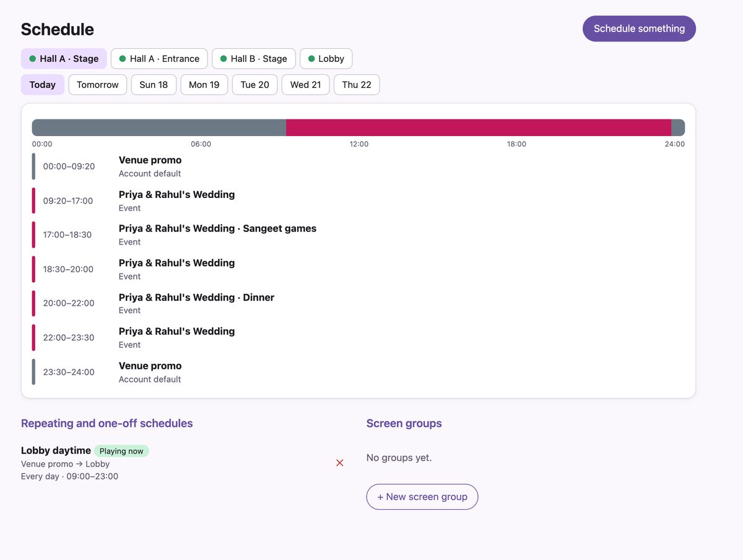The image size is (743, 560).
Task: Click the Schedule page heading
Action: coord(58,29)
